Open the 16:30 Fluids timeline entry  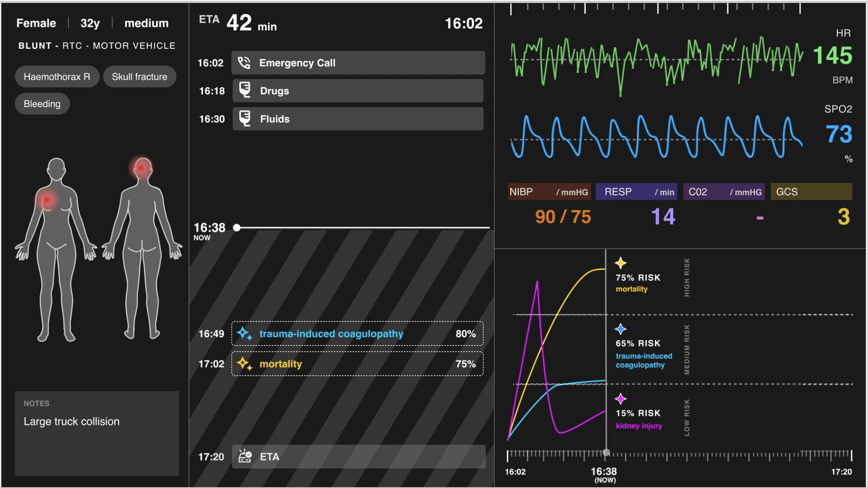(x=358, y=119)
